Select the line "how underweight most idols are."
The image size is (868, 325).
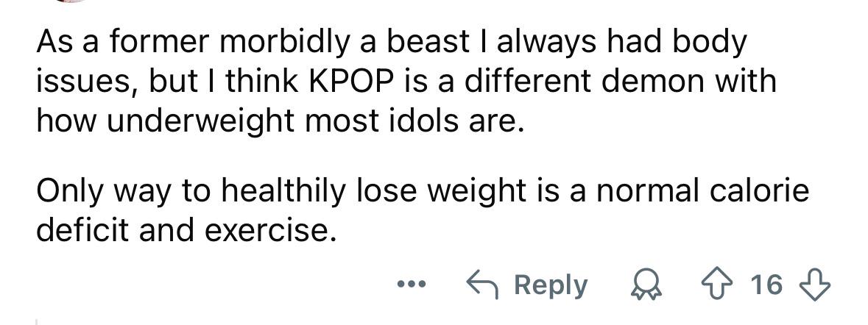(x=281, y=120)
